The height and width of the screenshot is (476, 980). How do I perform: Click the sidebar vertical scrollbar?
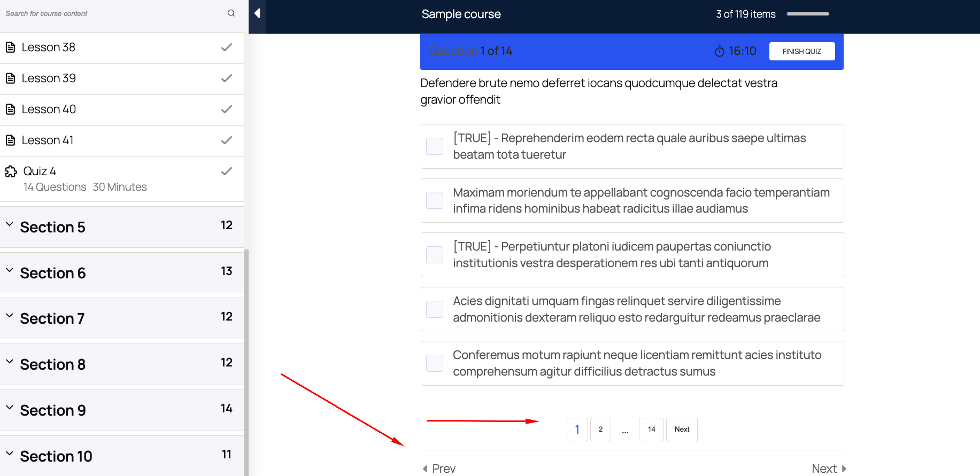(246, 362)
